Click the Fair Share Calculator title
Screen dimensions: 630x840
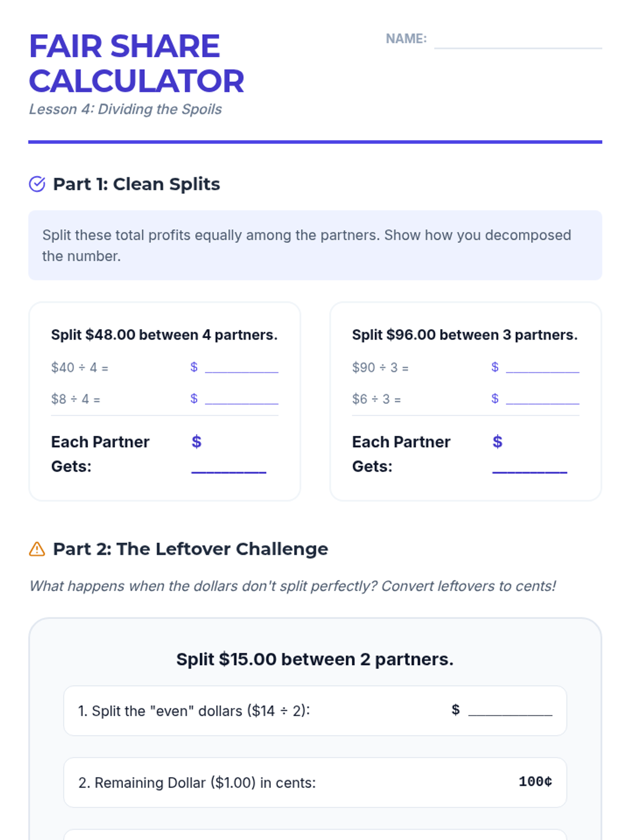136,64
